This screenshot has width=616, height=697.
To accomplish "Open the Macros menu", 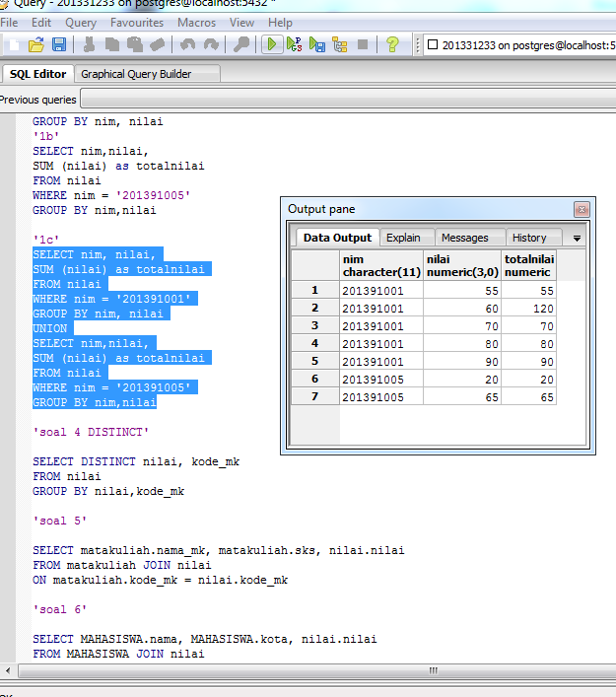I will (196, 23).
